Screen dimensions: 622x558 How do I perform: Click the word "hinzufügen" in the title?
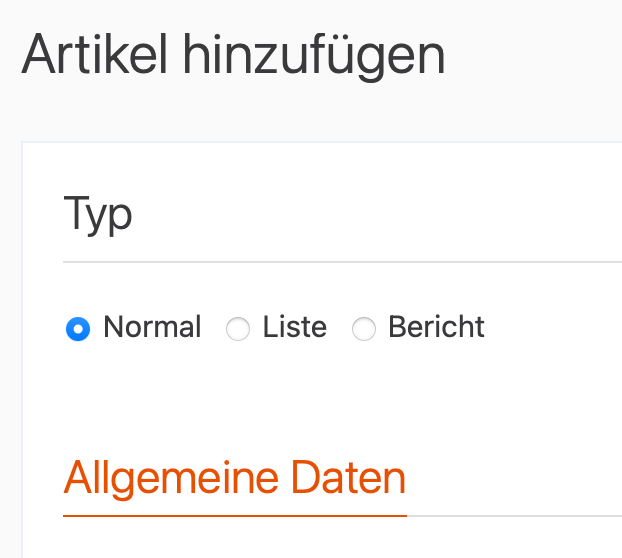313,56
